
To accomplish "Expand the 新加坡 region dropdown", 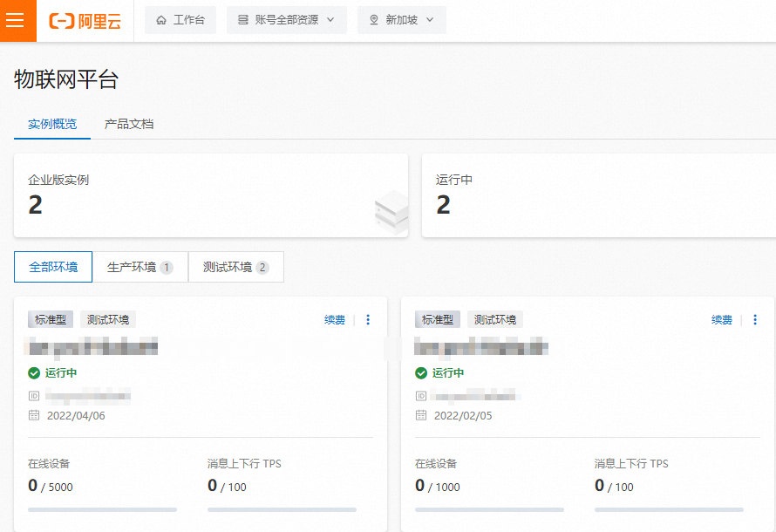I will pyautogui.click(x=402, y=20).
